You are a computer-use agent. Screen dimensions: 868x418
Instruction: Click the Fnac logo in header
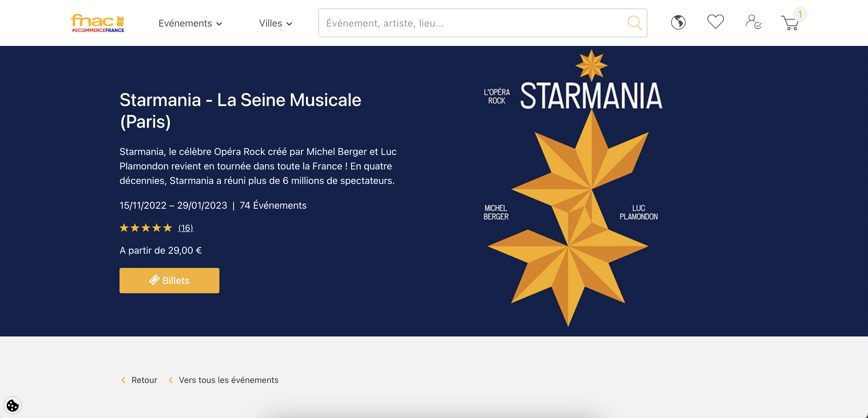pos(97,23)
